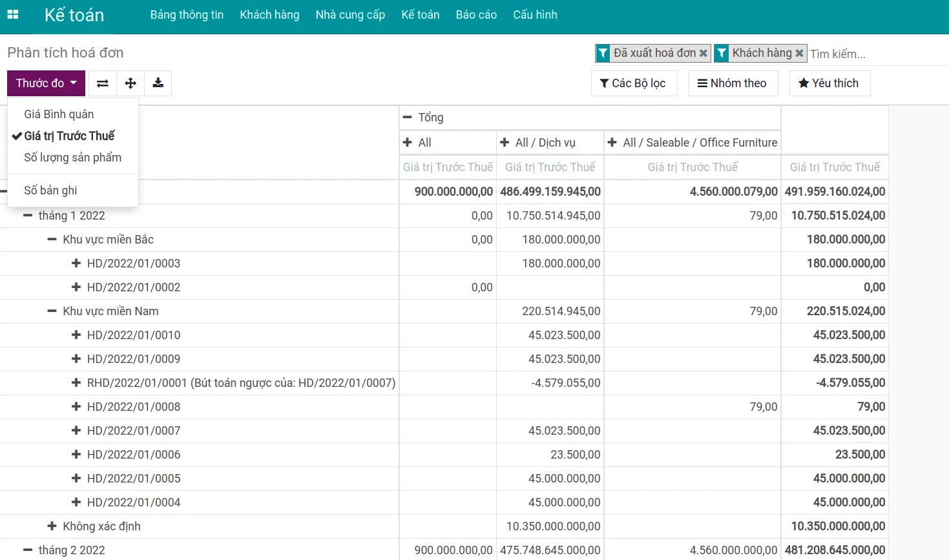This screenshot has width=949, height=560.
Task: Sort by Giá trị Trước Thuế under Office Furniture
Action: pyautogui.click(x=693, y=167)
